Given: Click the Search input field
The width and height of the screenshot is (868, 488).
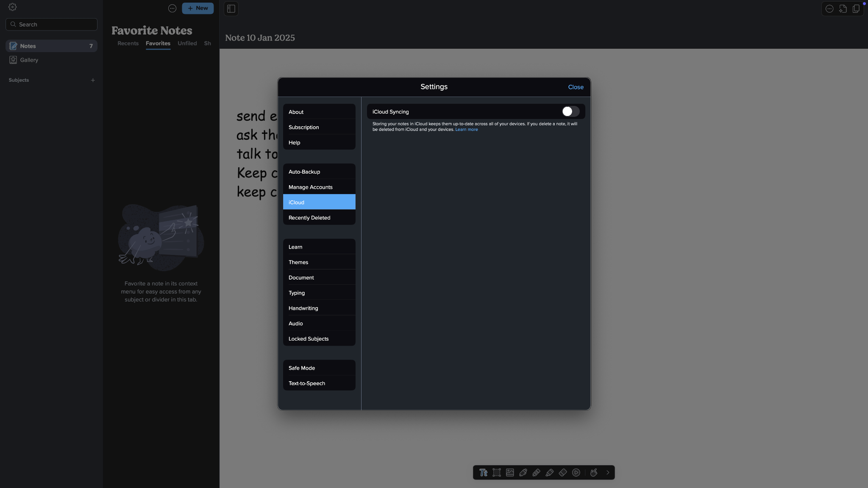Looking at the screenshot, I should 51,25.
